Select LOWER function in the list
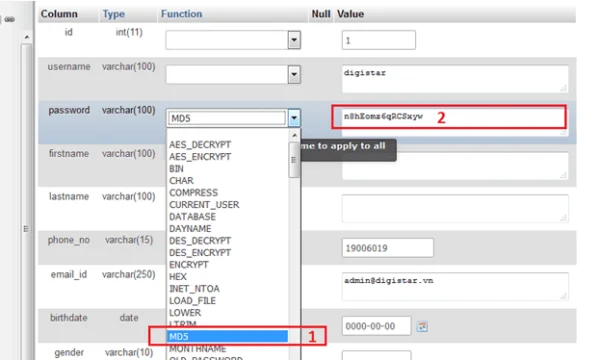This screenshot has height=360, width=600. (x=185, y=313)
